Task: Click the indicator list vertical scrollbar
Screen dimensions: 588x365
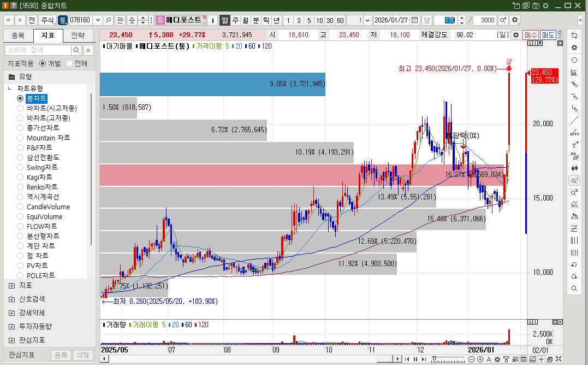Action: [91, 169]
